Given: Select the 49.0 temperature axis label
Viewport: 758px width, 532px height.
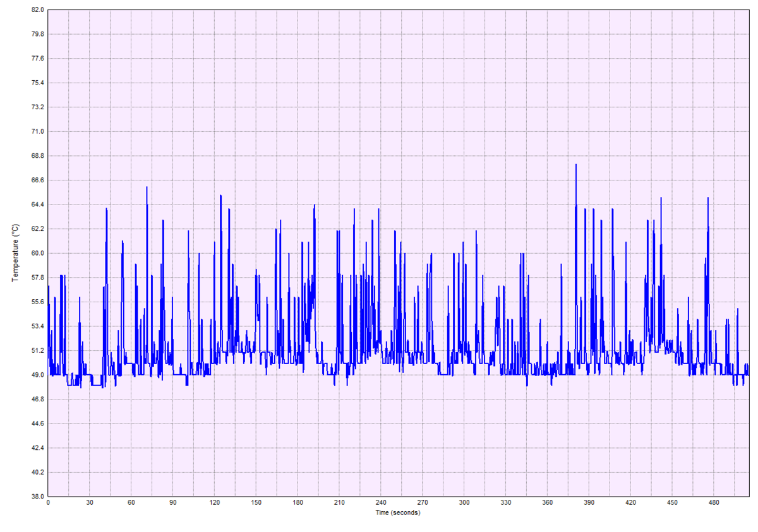Looking at the screenshot, I should click(37, 374).
